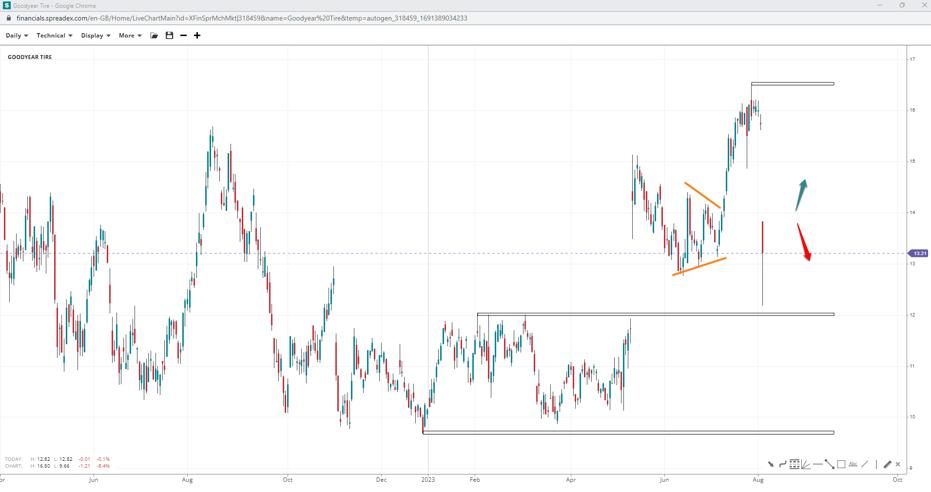The height and width of the screenshot is (492, 931).
Task: Choose the rectangle drawing tool
Action: 841,464
